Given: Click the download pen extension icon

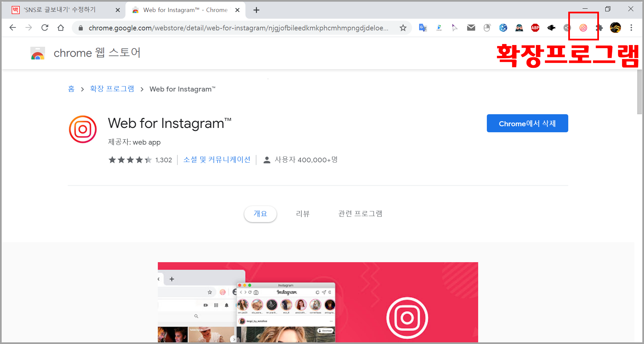Looking at the screenshot, I should [439, 28].
